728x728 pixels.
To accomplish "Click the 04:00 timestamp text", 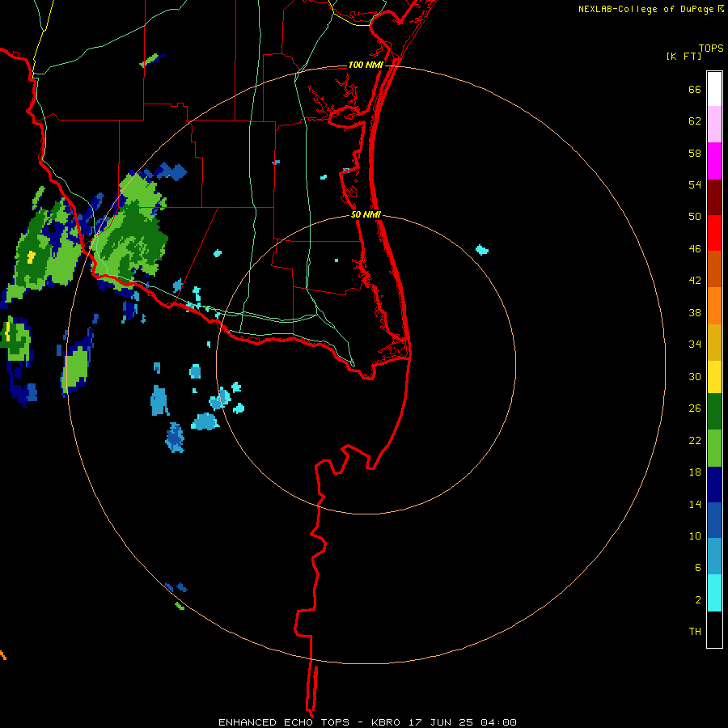I will tap(498, 722).
